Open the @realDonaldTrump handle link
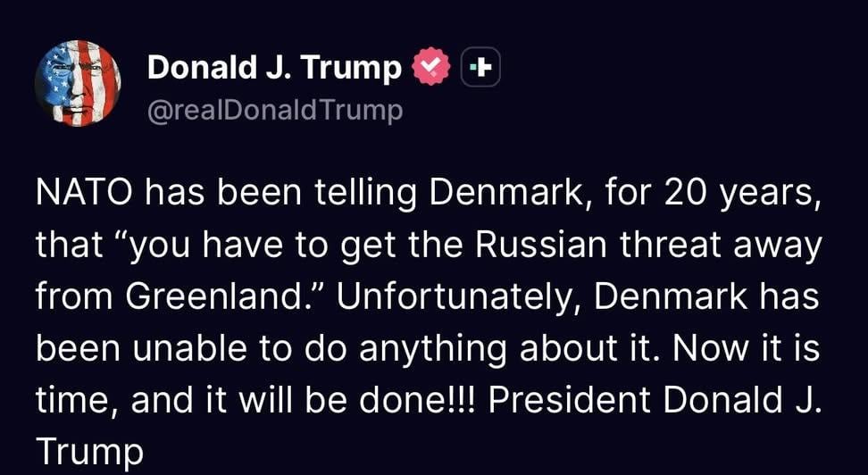868x475 pixels. tap(275, 110)
